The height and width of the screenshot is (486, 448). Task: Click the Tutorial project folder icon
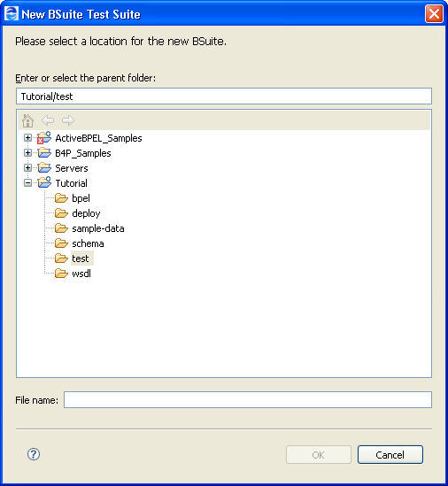click(44, 182)
